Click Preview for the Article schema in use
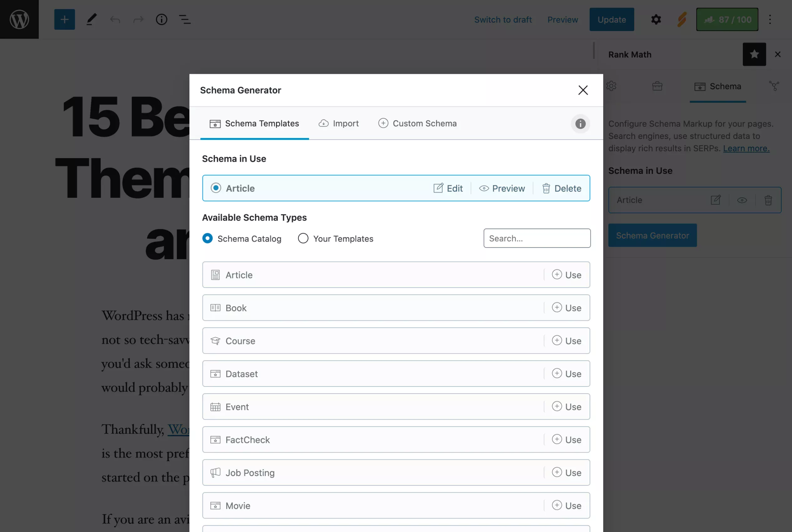The width and height of the screenshot is (792, 532). [x=502, y=188]
